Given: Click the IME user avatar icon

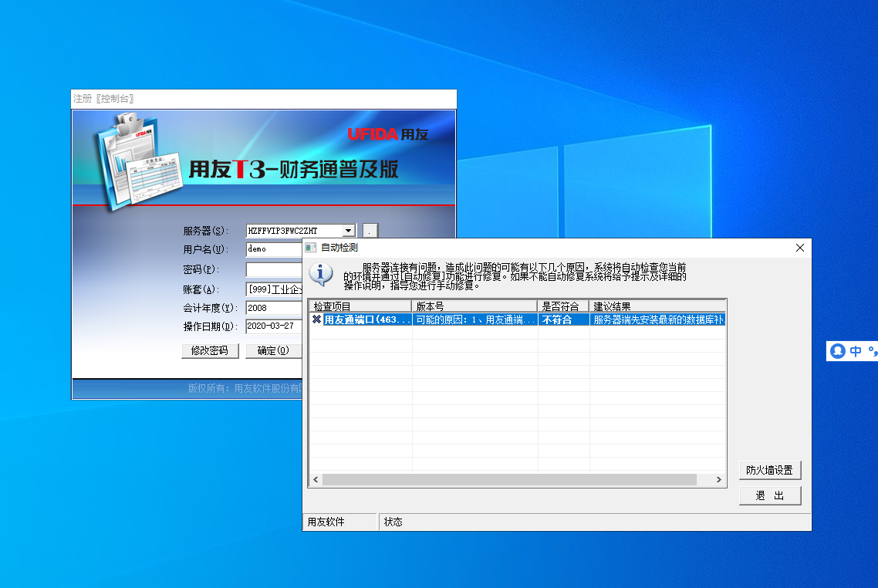Looking at the screenshot, I should point(838,351).
